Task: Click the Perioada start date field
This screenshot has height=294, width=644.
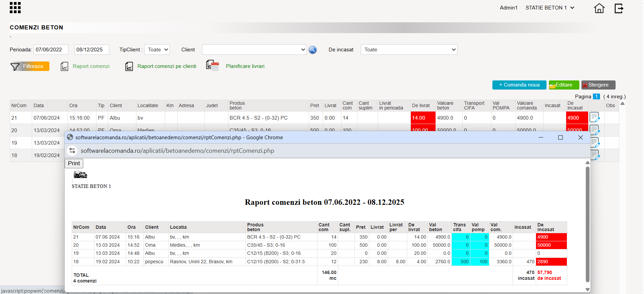Action: [51, 50]
